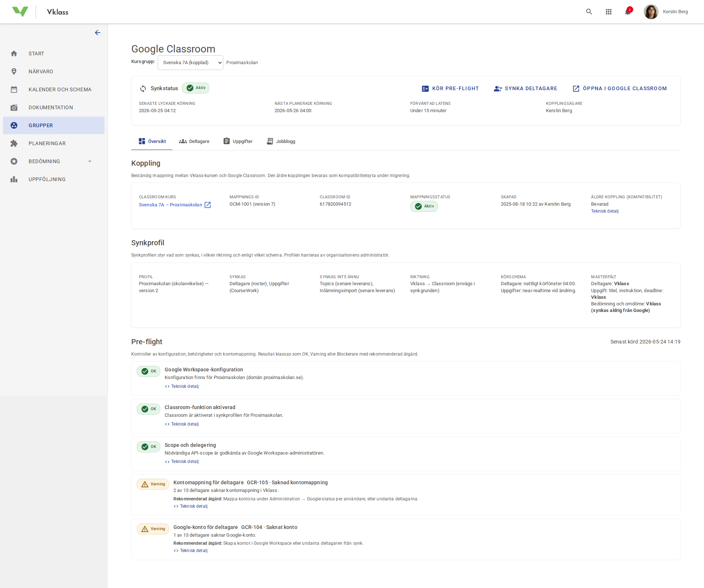Click the Aktiv badge beside Synkstatus
This screenshot has width=704, height=588.
point(196,88)
